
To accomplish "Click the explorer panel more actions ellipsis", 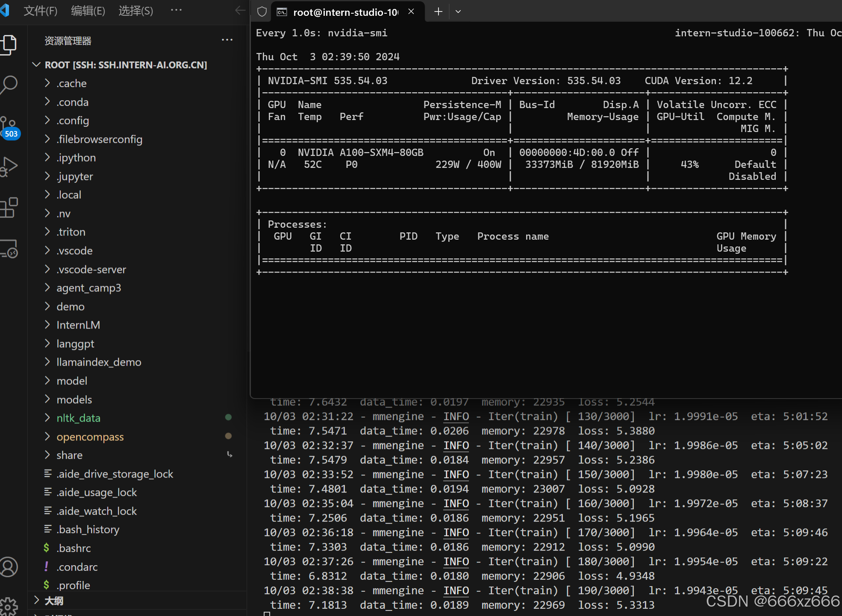I will [227, 40].
